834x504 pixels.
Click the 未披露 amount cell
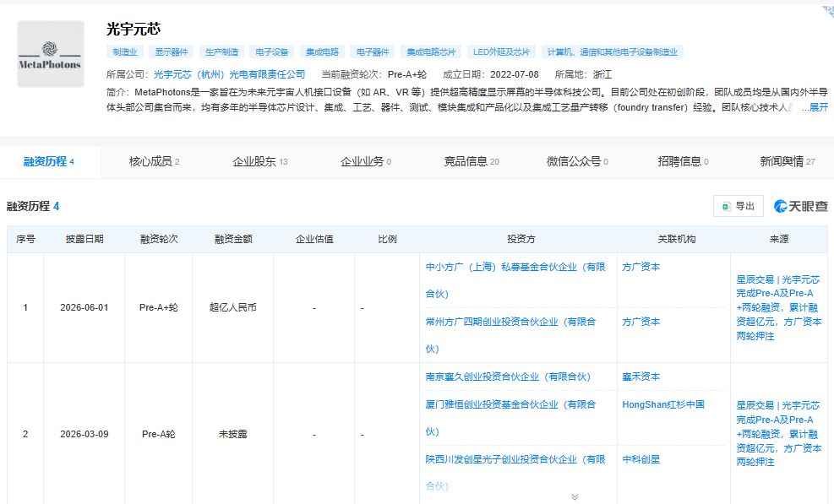(x=233, y=435)
